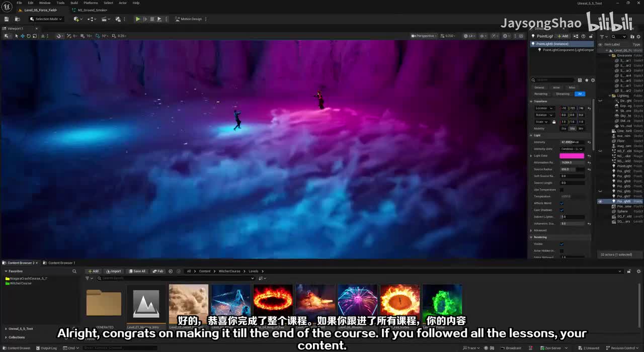Reset Light Color to default arrow
The image size is (644, 352).
click(589, 156)
